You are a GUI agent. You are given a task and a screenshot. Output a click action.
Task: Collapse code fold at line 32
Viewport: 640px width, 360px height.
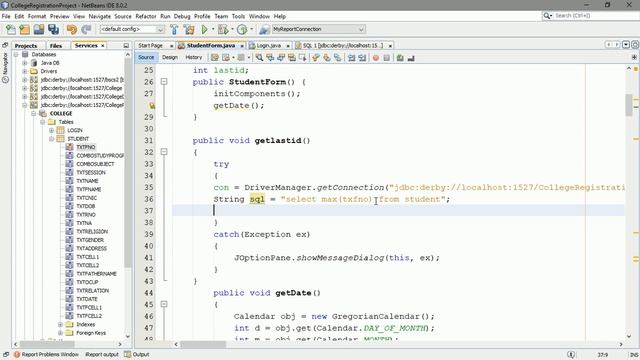(x=164, y=152)
